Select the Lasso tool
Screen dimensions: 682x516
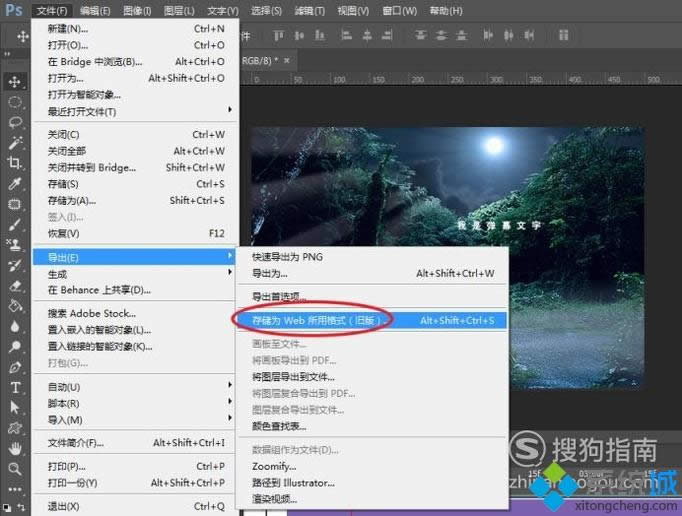15,123
